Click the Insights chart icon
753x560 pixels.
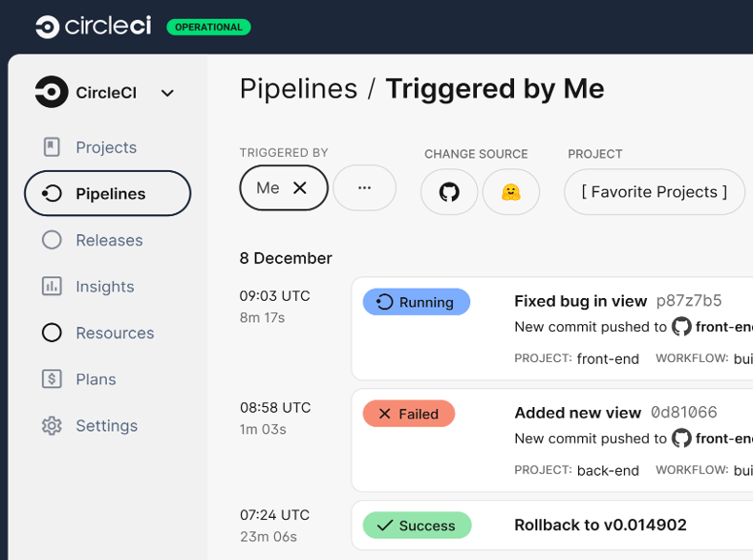[52, 287]
